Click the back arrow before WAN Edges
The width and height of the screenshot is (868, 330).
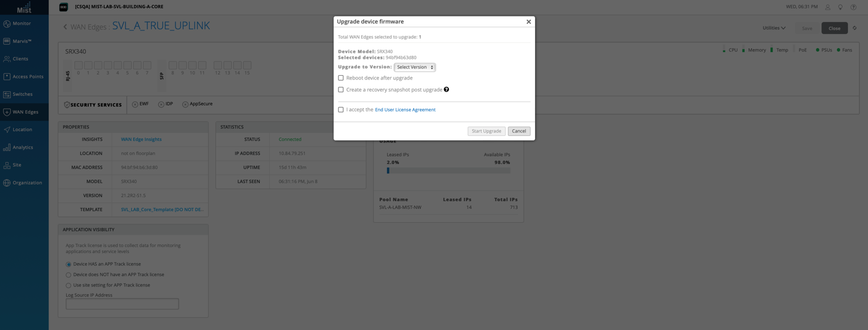(65, 27)
